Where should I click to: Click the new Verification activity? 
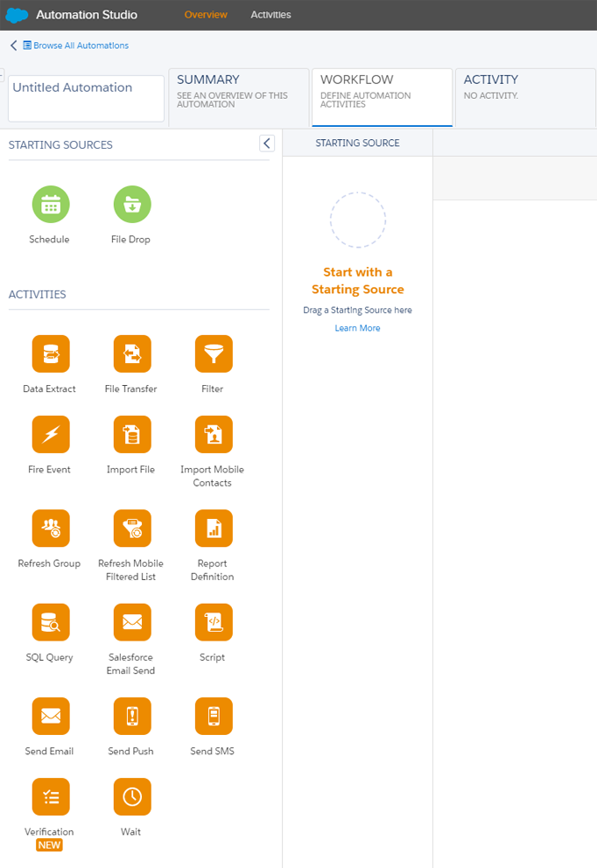[50, 797]
